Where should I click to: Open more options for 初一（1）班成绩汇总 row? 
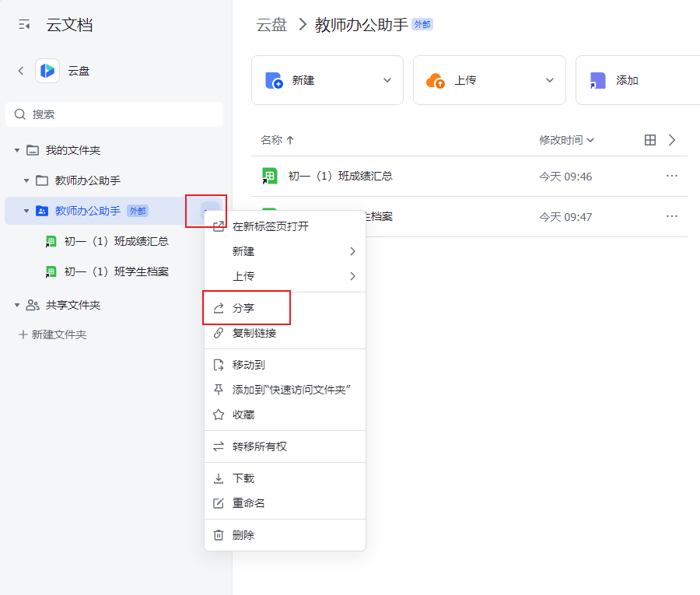coord(672,176)
